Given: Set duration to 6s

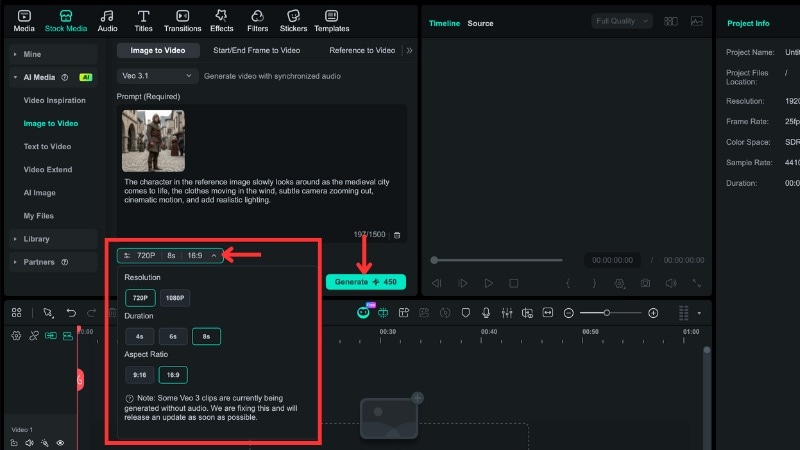Looking at the screenshot, I should tap(173, 336).
